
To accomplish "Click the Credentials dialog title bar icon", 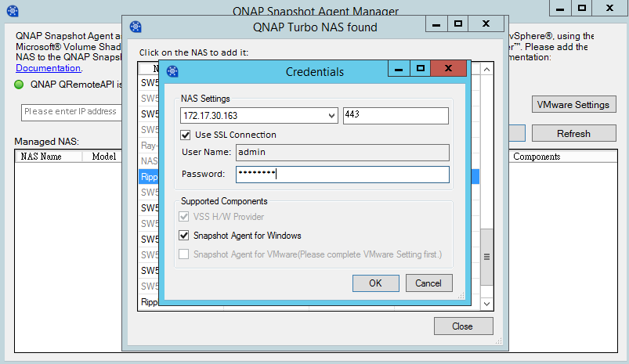I will (172, 72).
